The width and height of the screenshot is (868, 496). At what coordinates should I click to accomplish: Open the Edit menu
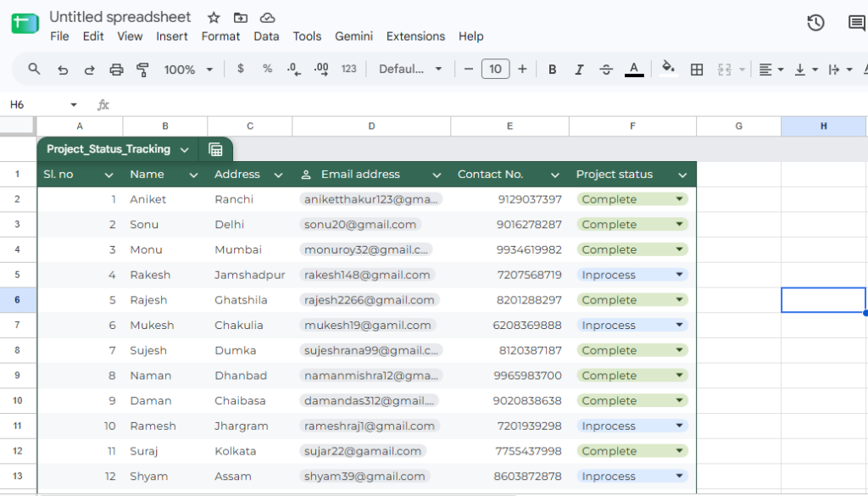(x=93, y=36)
